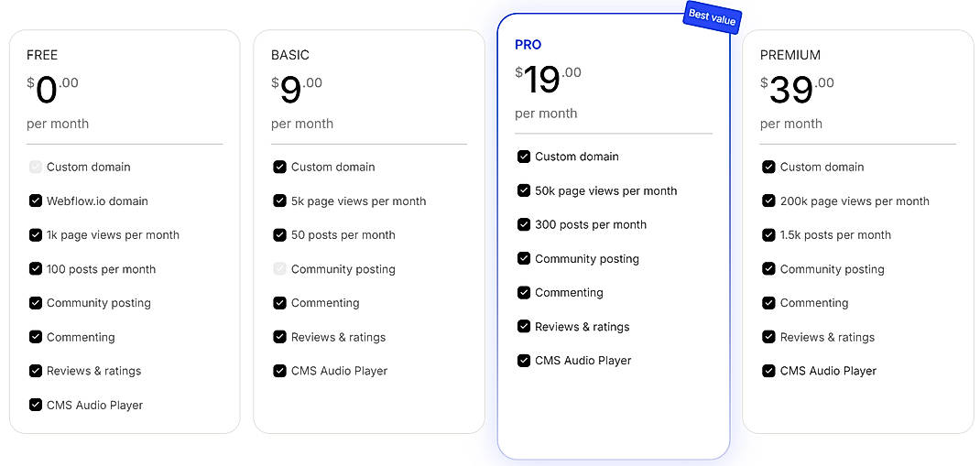Click CMS Audio Player label in FREE plan
Screen dimensions: 980x466
[x=95, y=405]
